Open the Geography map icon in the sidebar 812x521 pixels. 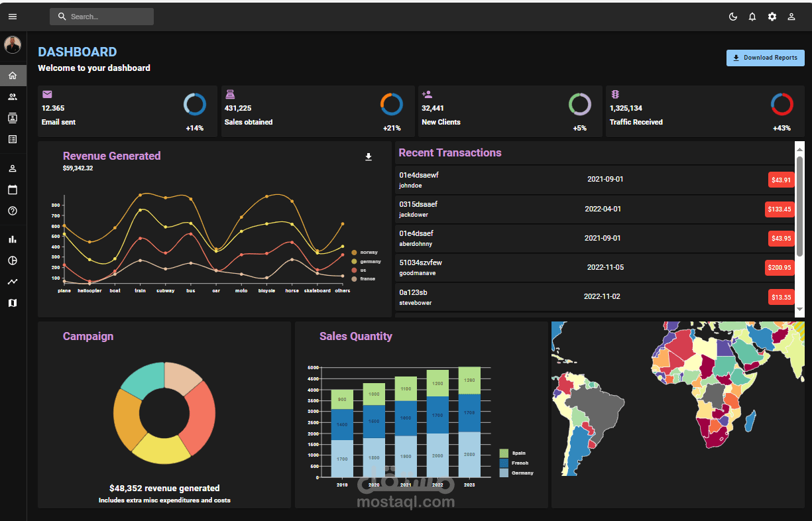[x=12, y=302]
